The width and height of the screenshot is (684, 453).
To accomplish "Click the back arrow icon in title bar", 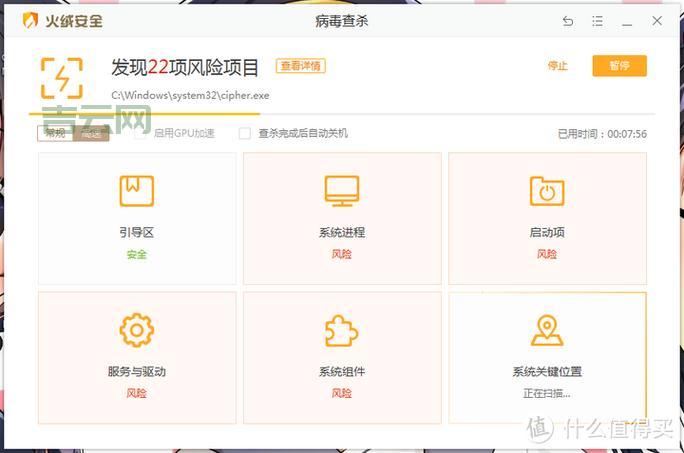I will pyautogui.click(x=568, y=21).
